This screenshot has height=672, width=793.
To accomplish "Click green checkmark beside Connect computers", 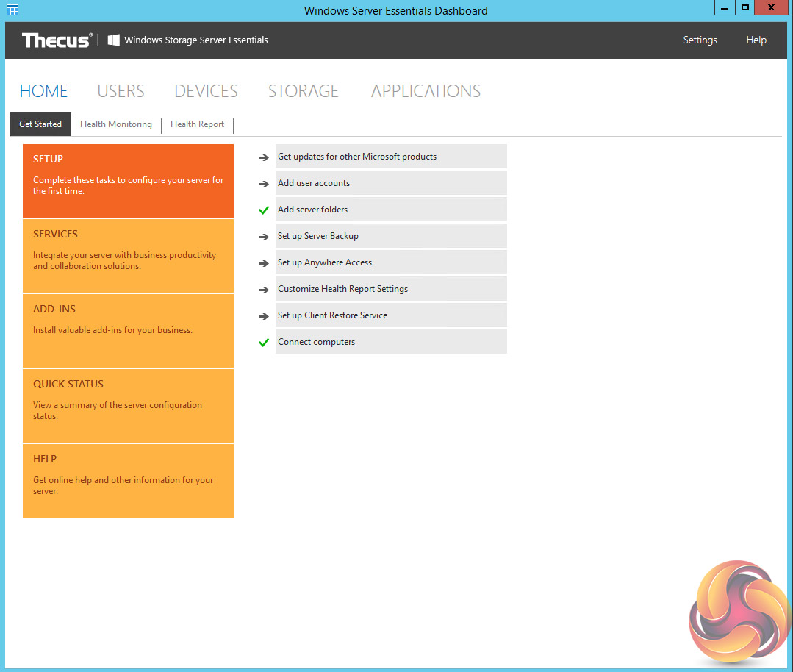I will click(x=264, y=343).
